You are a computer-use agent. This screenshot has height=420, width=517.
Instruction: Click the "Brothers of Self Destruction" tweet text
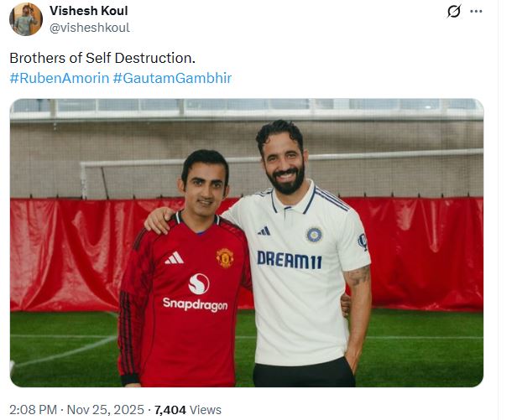(x=102, y=60)
